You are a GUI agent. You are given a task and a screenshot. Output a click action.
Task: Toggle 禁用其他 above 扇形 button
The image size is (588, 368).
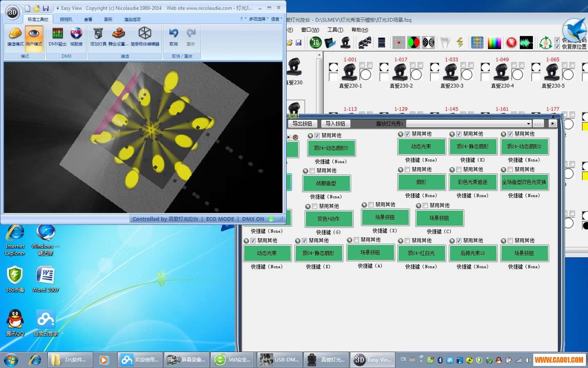pos(407,170)
